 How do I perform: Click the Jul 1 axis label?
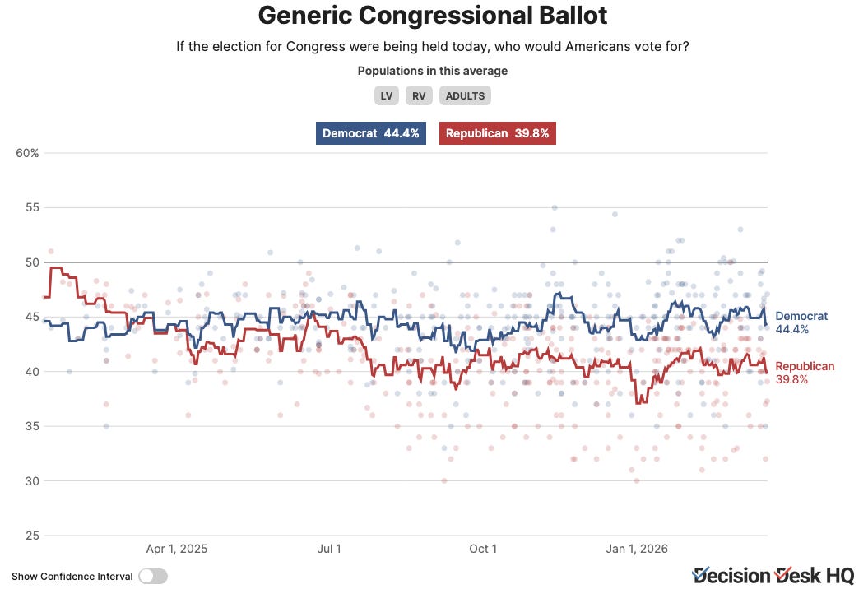point(329,549)
